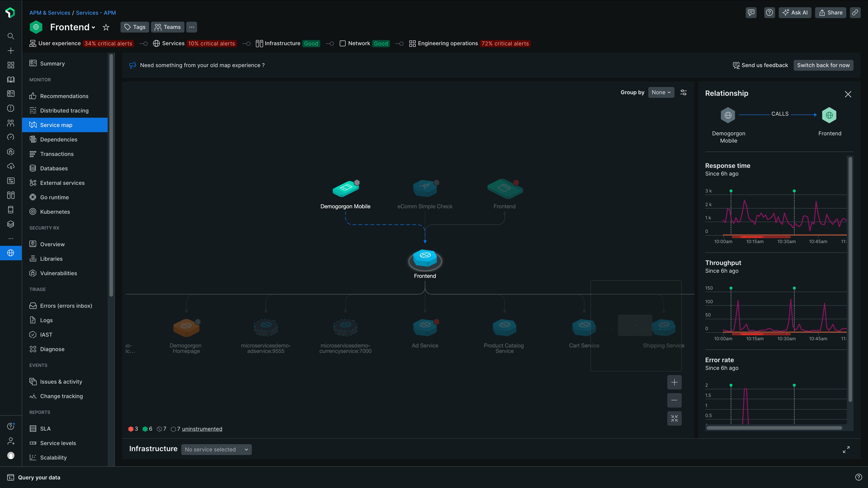Open Ask AI

tap(795, 12)
